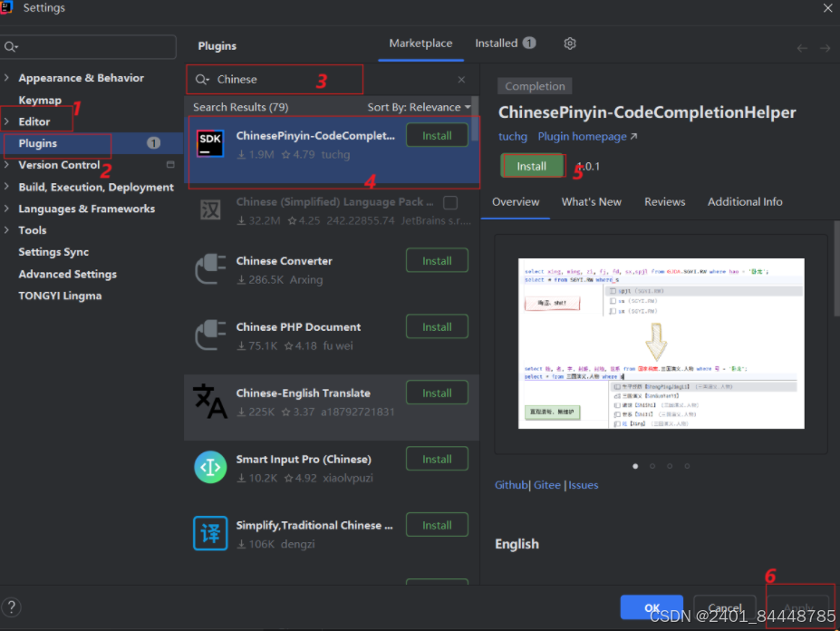Screen dimensions: 840x631
Task: Install Simplify,Traditional Chinese plugin
Action: pos(437,525)
